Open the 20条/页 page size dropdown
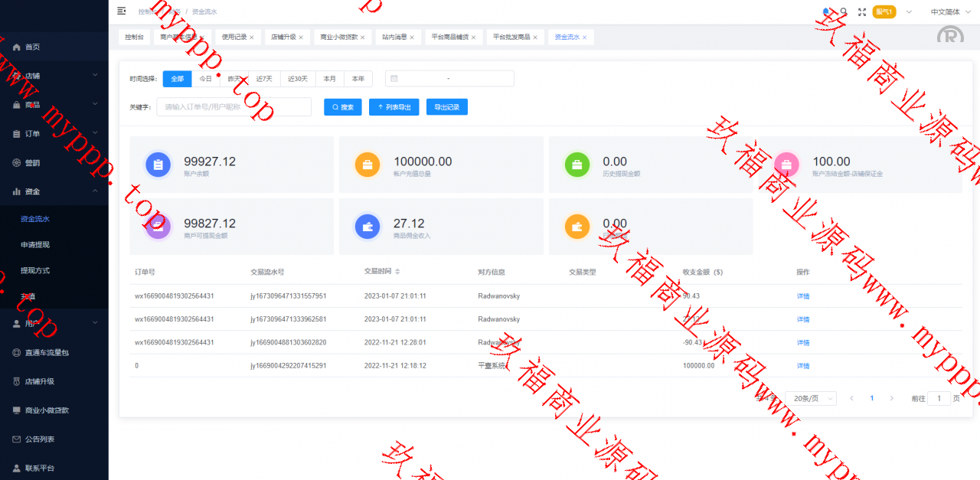 pos(810,398)
